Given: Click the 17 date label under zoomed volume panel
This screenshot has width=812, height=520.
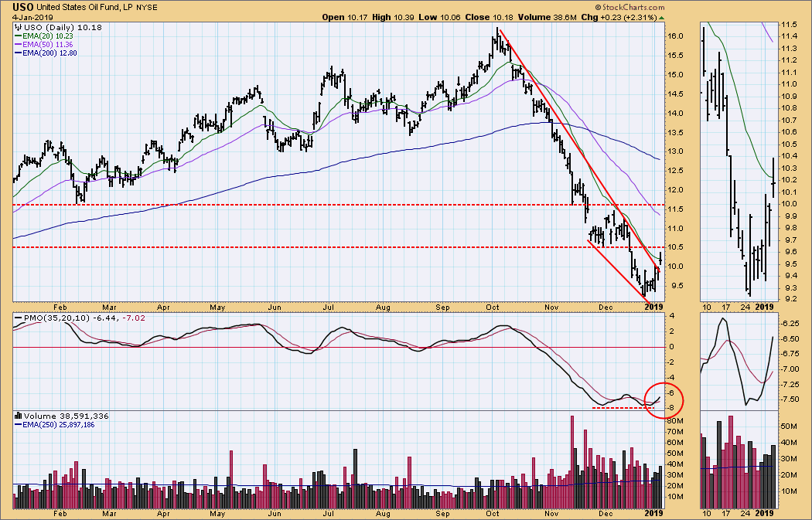Looking at the screenshot, I should [725, 513].
